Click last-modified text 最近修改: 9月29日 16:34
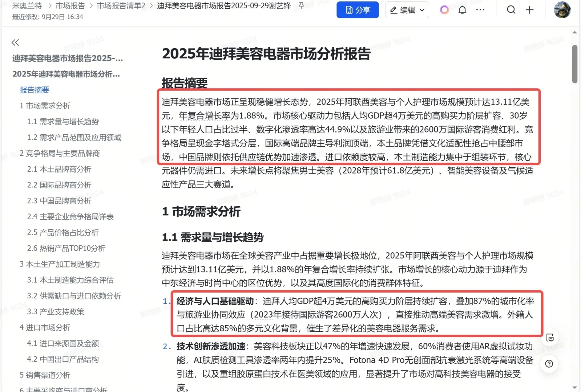This screenshot has width=581, height=392. tap(48, 17)
